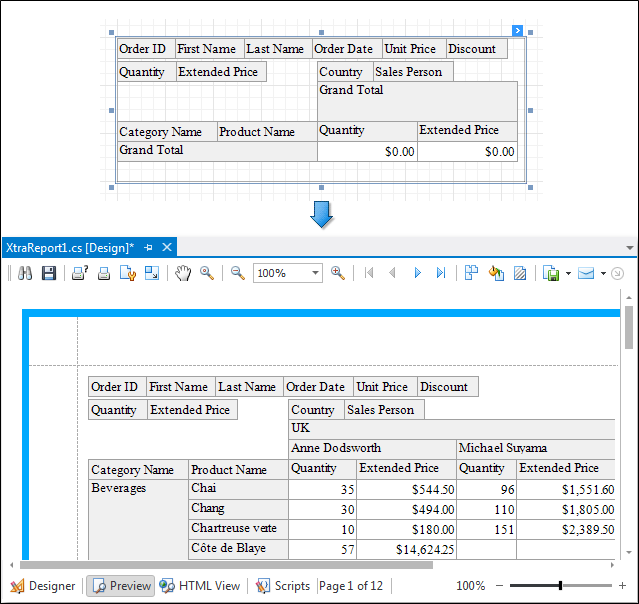Screen dimensions: 639x604
Task: Click the zoom slider plus button
Action: [x=622, y=586]
